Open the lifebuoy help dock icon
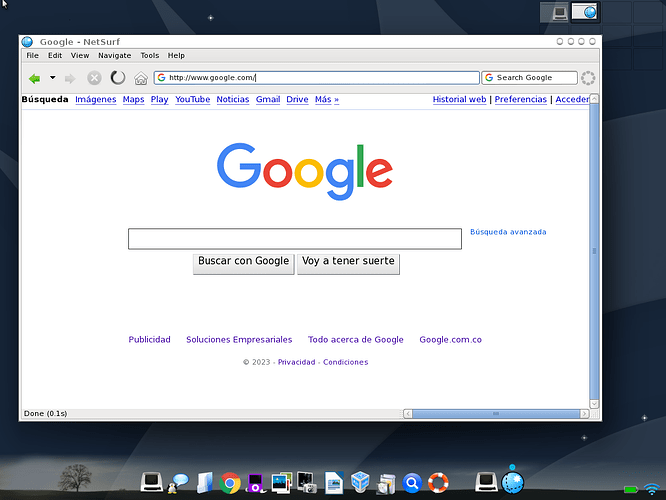666x500 pixels. (x=438, y=483)
